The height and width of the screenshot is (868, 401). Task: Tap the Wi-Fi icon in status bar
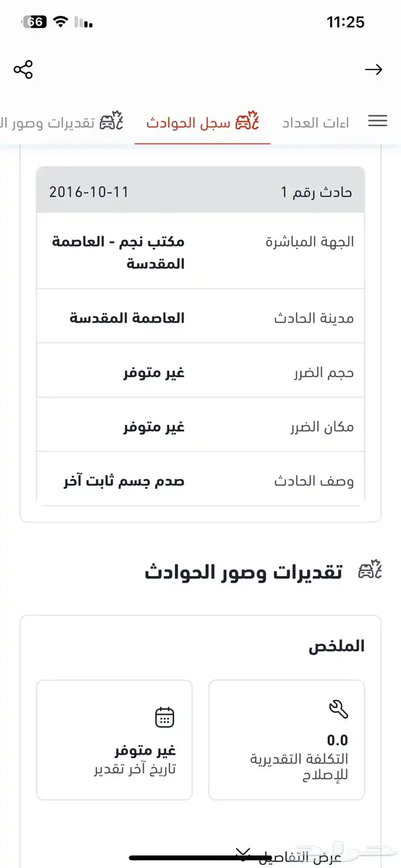click(60, 22)
